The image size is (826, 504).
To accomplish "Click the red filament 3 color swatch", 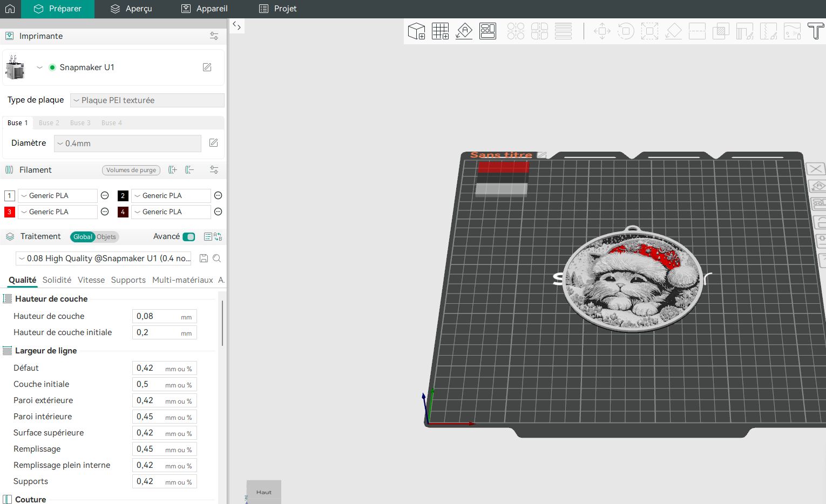I will [9, 212].
